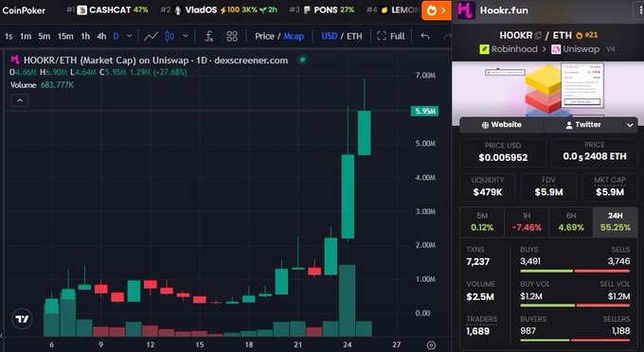The height and width of the screenshot is (352, 644).
Task: Select the 6H change tab
Action: click(x=571, y=222)
